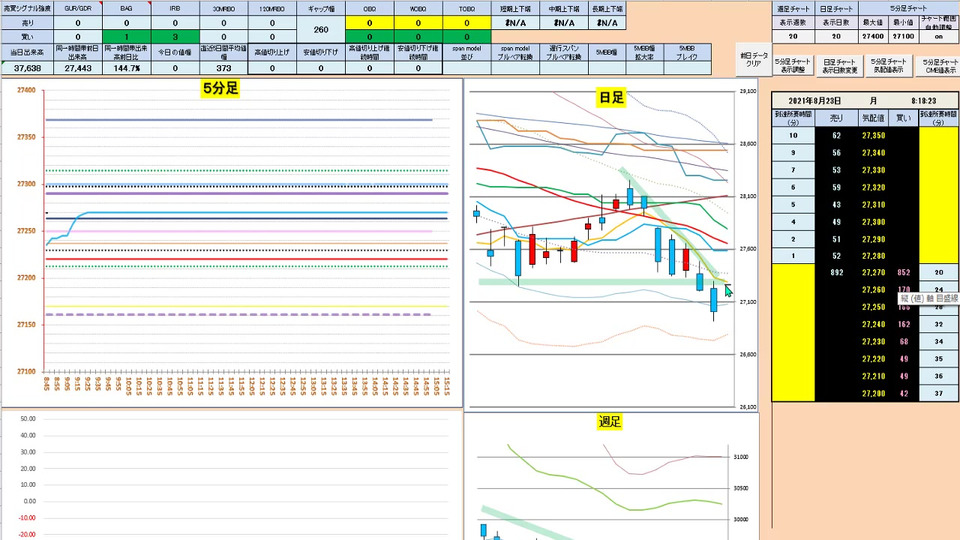Image resolution: width=960 pixels, height=540 pixels.
Task: Click the purple dashed line in 5分足 chart
Action: click(x=239, y=315)
